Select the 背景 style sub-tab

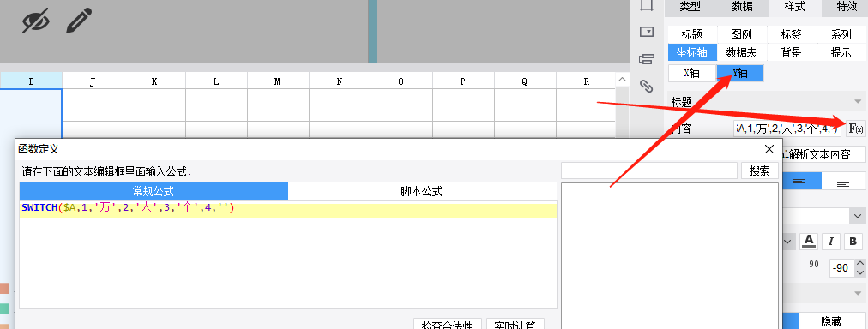pos(792,52)
